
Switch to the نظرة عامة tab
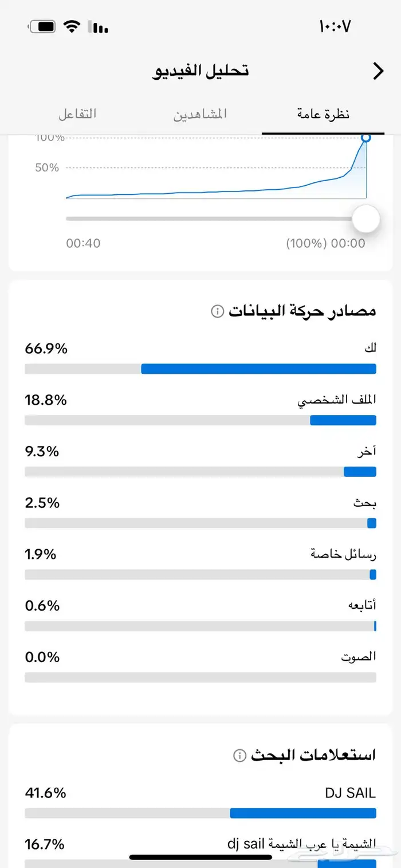pos(323,114)
